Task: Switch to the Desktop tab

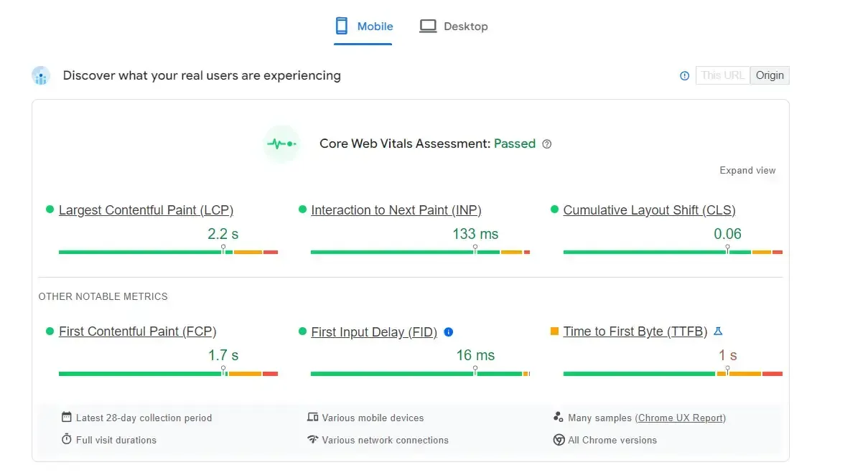Action: tap(453, 25)
